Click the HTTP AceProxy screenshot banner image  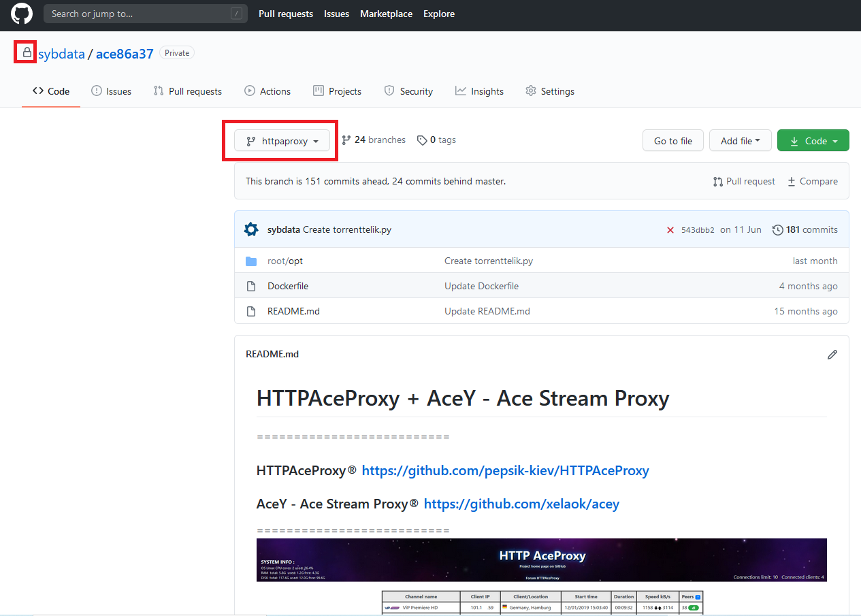542,560
